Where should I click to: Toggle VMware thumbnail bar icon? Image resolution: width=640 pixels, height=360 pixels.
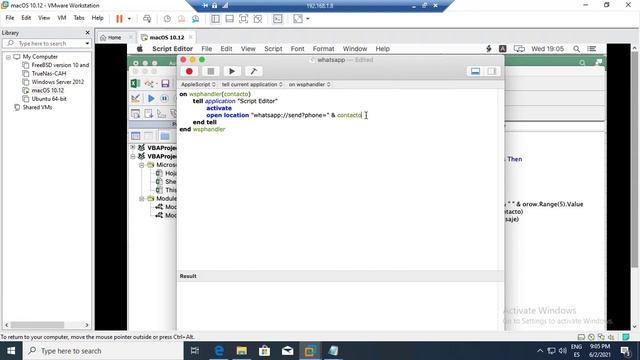[229, 19]
